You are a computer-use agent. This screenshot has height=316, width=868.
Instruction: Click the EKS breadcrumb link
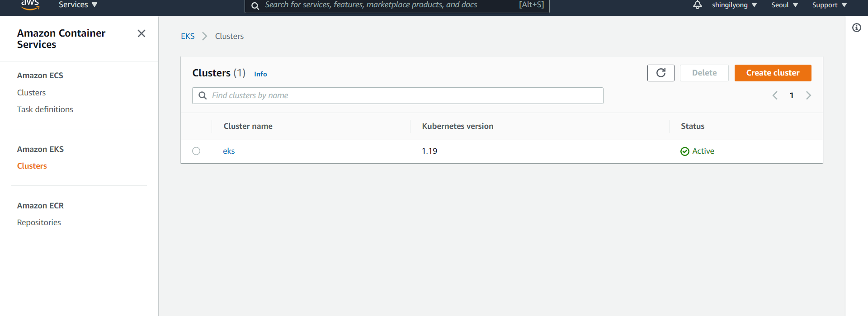(x=188, y=36)
